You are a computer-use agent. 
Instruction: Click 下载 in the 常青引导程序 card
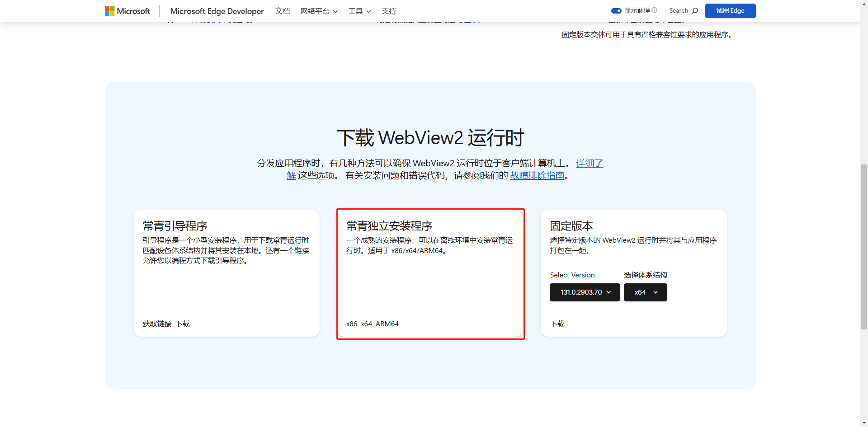(183, 324)
